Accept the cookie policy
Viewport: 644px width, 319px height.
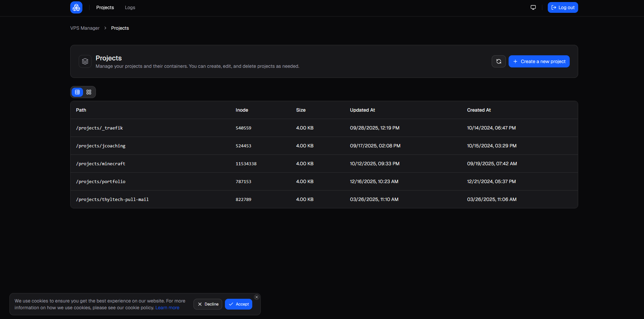click(x=238, y=304)
